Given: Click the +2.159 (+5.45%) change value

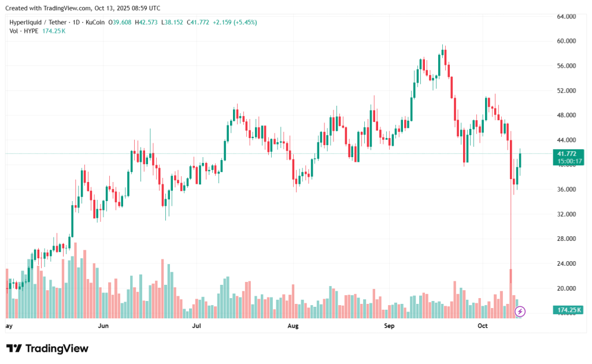Looking at the screenshot, I should click(235, 22).
